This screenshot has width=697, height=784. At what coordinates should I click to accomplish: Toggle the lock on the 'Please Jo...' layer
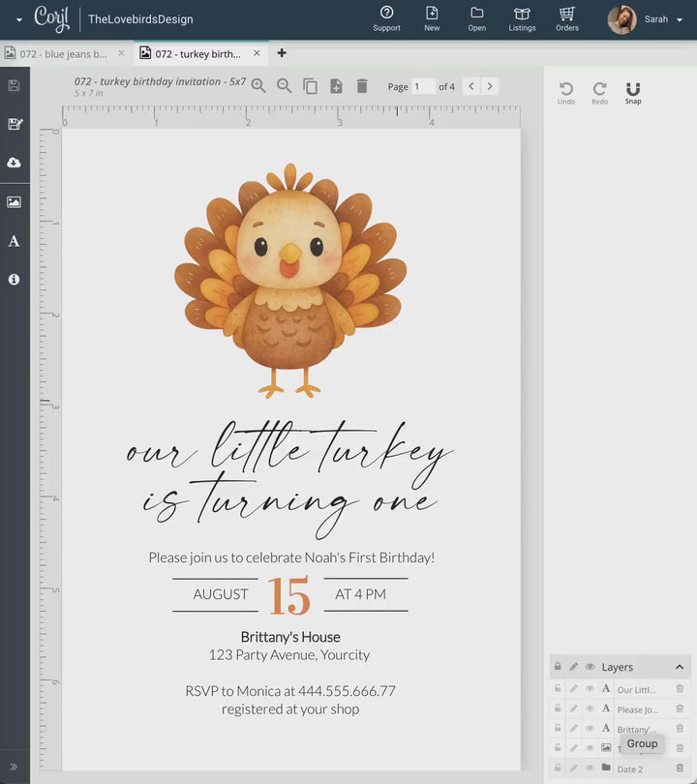(x=558, y=709)
